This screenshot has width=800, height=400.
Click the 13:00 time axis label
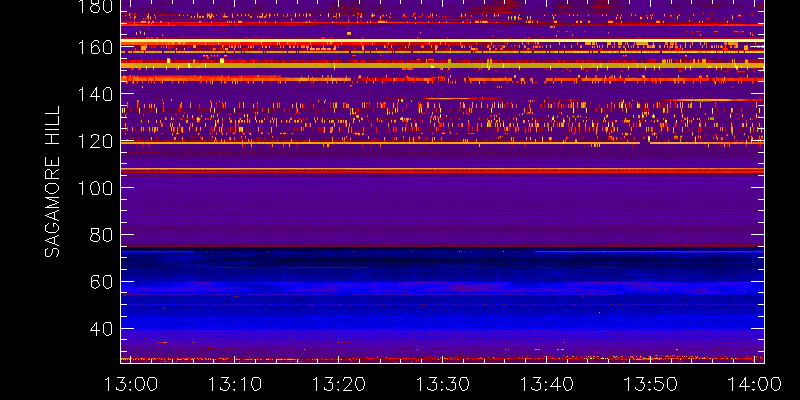point(131,384)
